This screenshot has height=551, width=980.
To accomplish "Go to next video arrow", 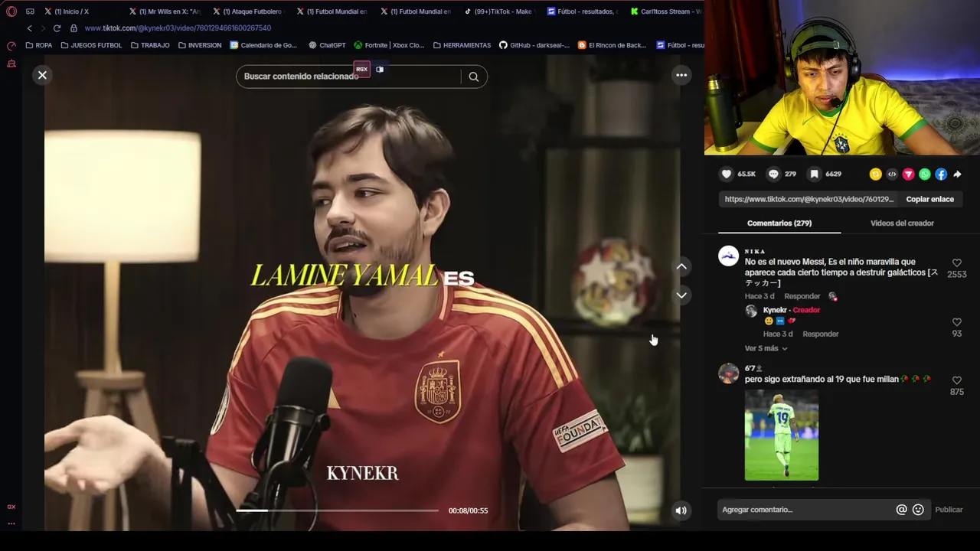I will point(681,295).
